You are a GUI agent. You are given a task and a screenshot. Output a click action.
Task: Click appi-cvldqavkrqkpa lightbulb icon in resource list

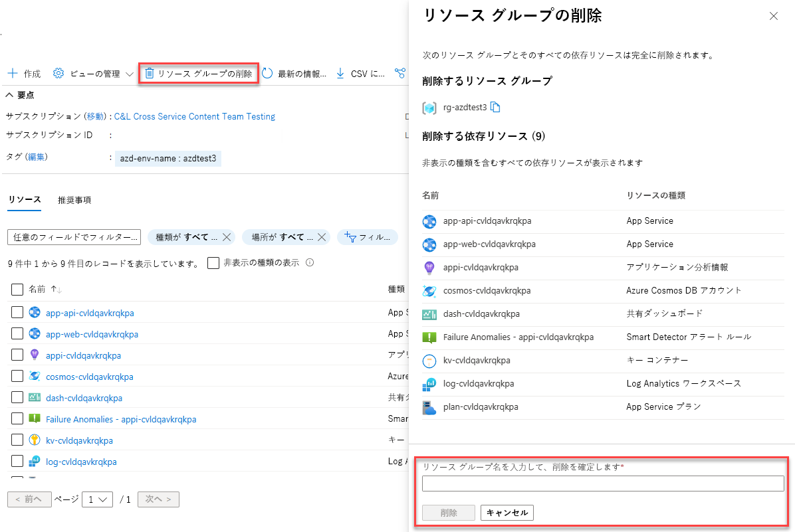[x=35, y=355]
